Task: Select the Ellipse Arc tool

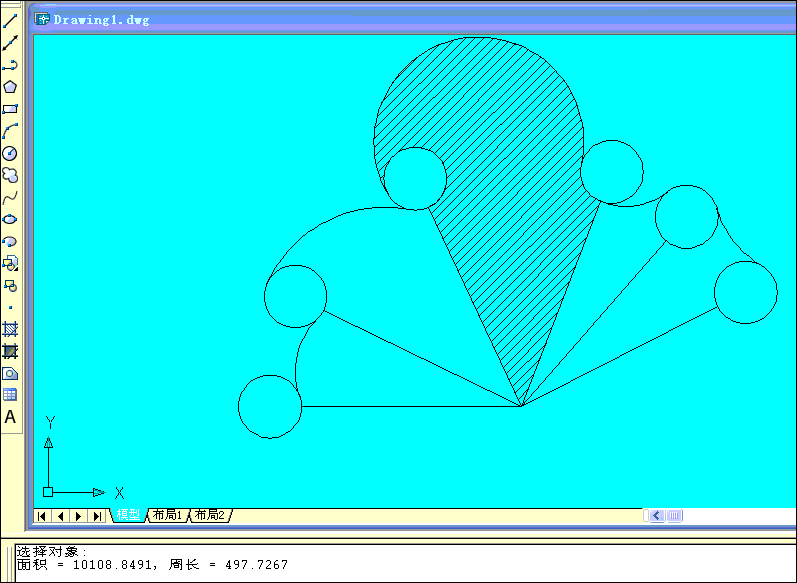Action: (x=10, y=241)
